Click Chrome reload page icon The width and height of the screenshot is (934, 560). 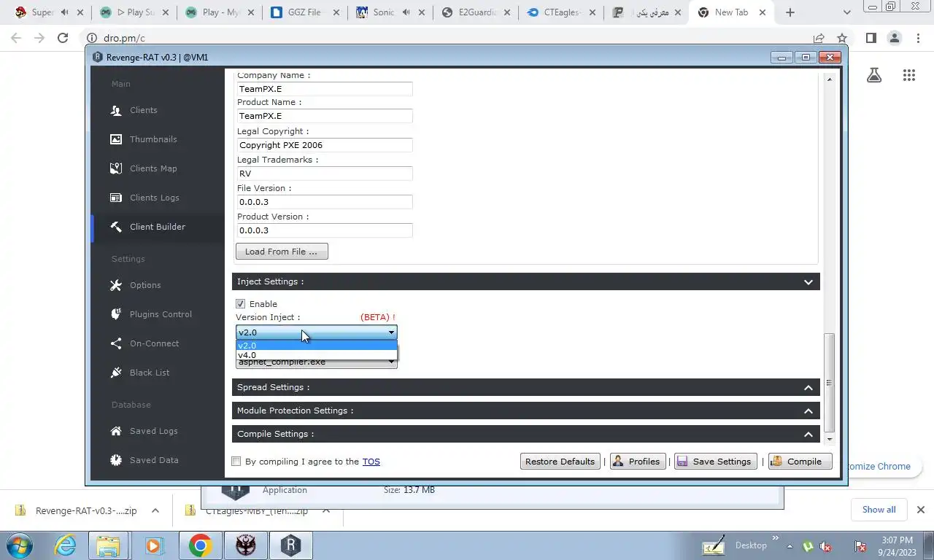[x=63, y=38]
